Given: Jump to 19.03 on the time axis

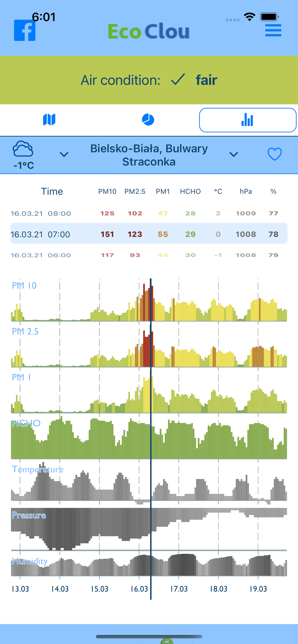Looking at the screenshot, I should (258, 589).
